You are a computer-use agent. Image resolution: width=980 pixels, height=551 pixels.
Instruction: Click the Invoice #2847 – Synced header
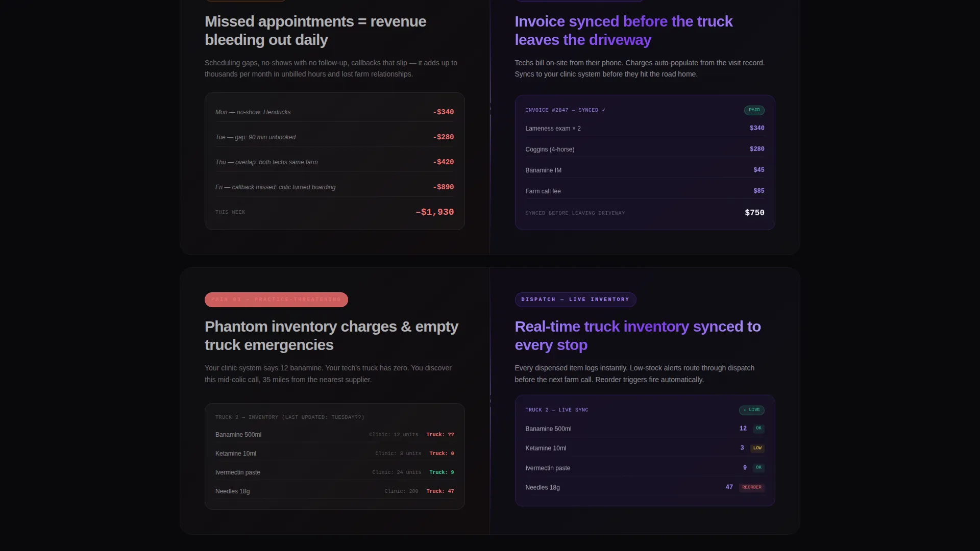click(x=565, y=110)
